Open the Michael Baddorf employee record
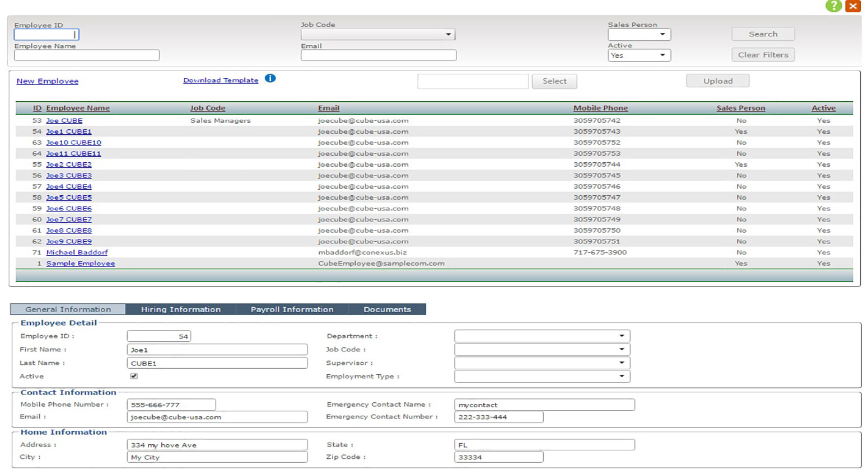This screenshot has height=470, width=868. click(x=77, y=252)
